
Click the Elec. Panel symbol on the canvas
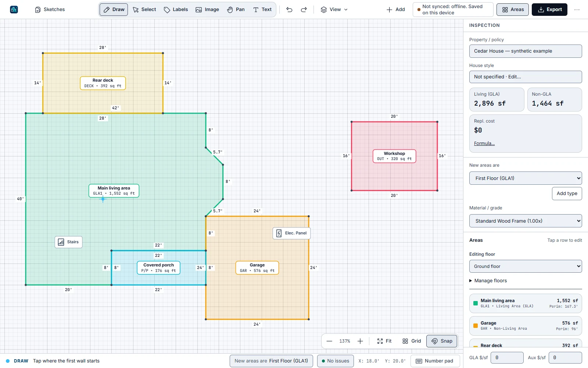pos(291,233)
